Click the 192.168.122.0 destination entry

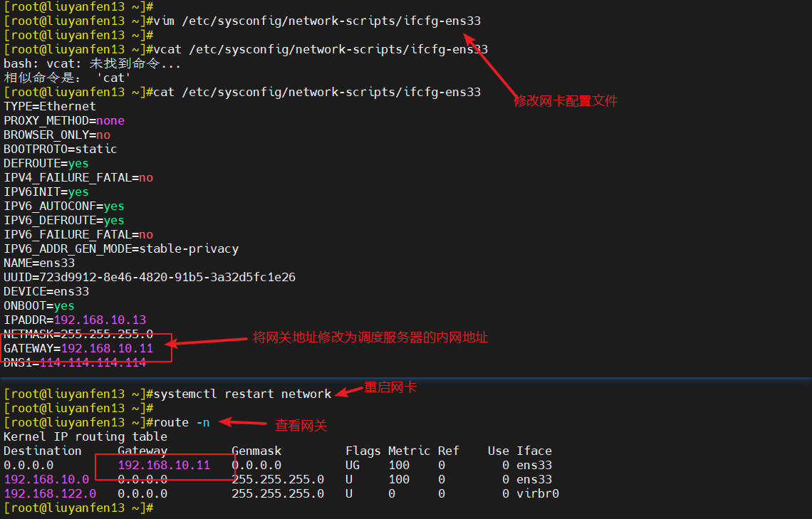click(50, 493)
